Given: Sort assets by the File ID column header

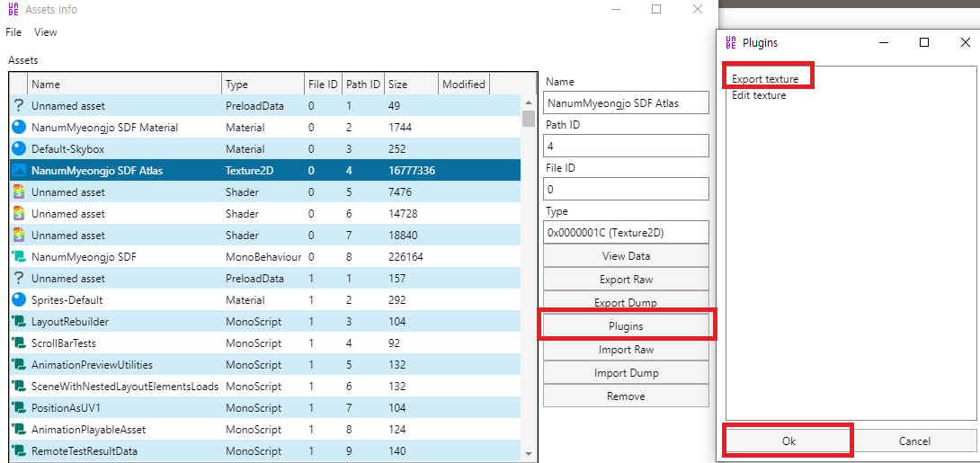Looking at the screenshot, I should (x=323, y=85).
